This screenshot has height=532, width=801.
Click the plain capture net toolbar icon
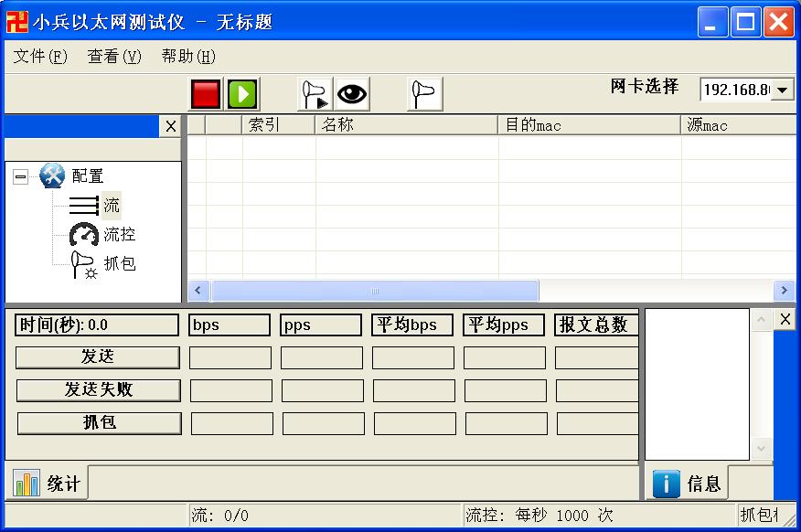pyautogui.click(x=424, y=94)
